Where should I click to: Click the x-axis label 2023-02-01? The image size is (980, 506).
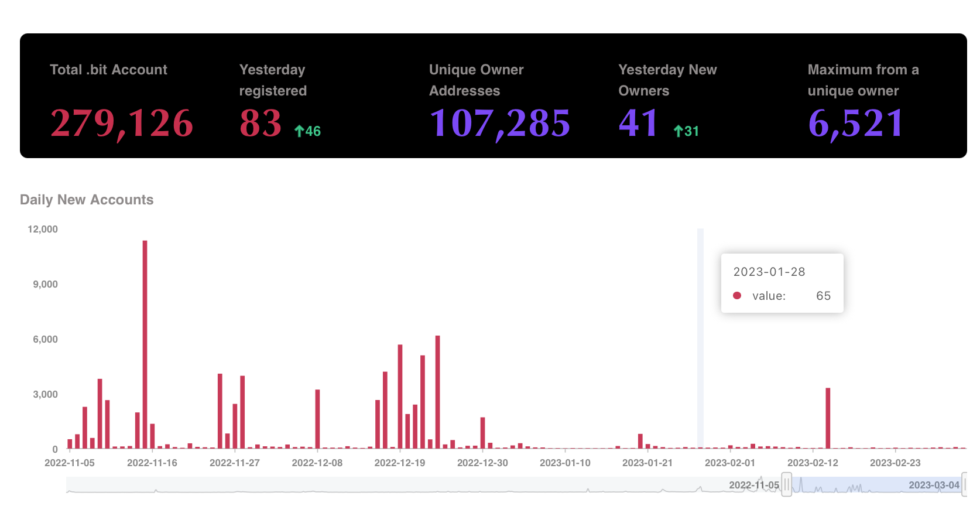click(x=730, y=463)
